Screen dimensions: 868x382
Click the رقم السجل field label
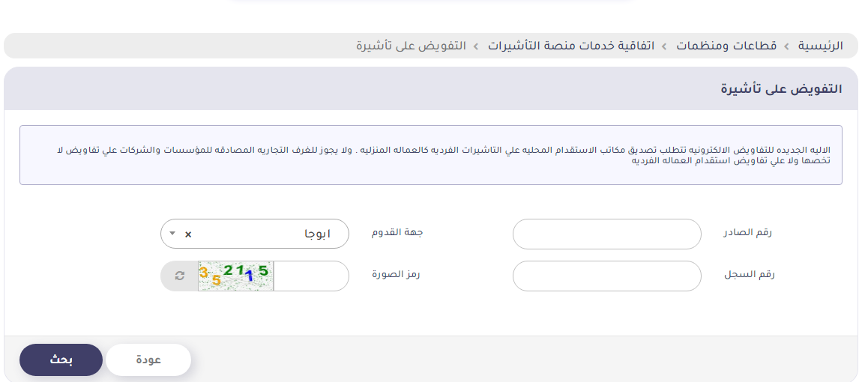click(749, 275)
